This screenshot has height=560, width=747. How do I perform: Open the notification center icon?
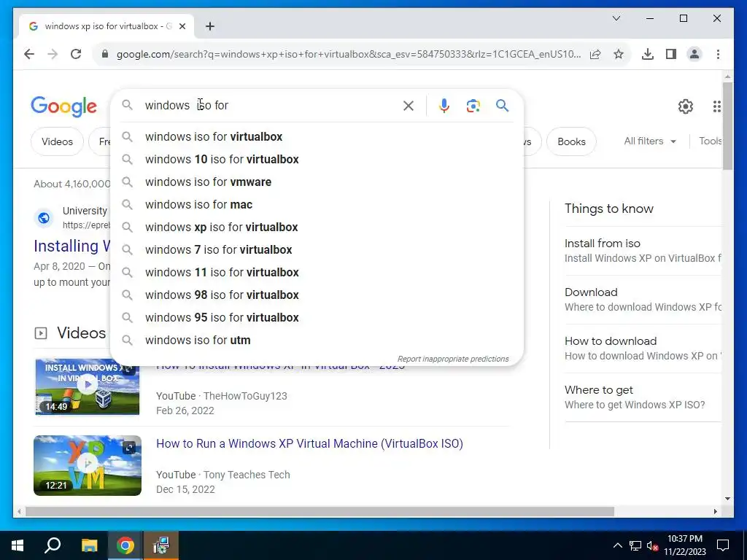723,545
